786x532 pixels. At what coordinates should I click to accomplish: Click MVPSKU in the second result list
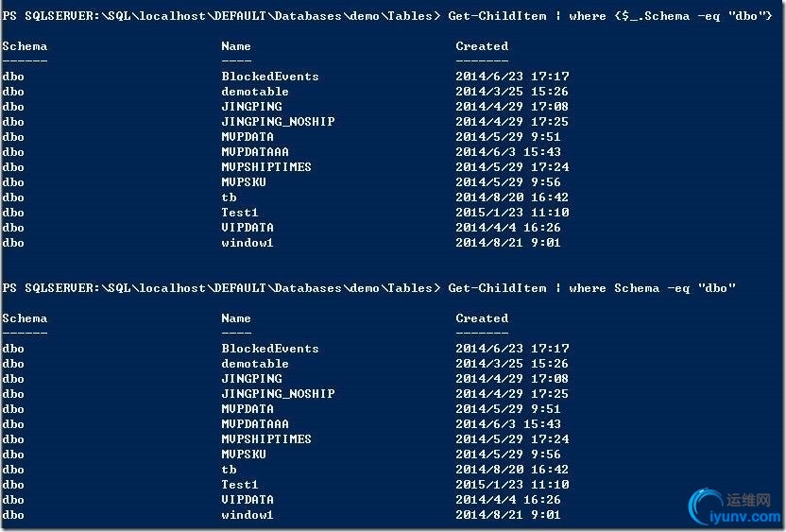[x=244, y=455]
